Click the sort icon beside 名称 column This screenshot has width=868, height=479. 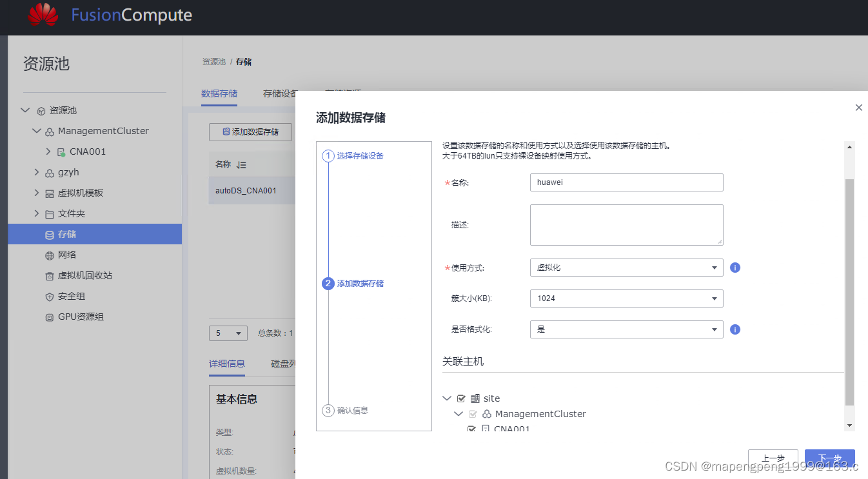[x=241, y=165]
